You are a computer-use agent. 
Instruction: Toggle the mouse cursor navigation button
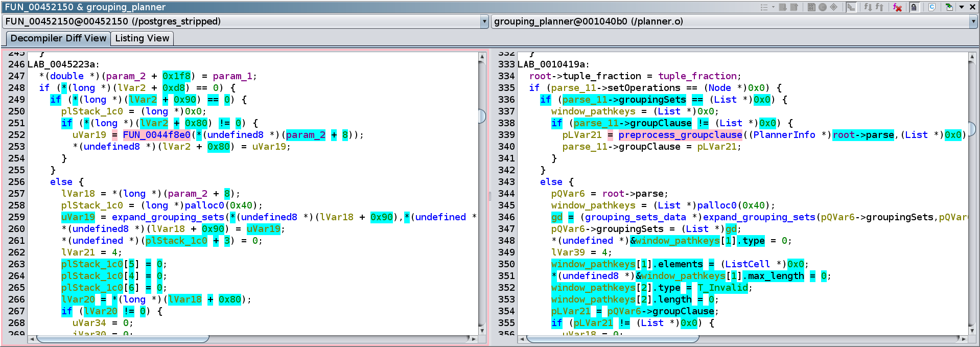click(x=851, y=7)
